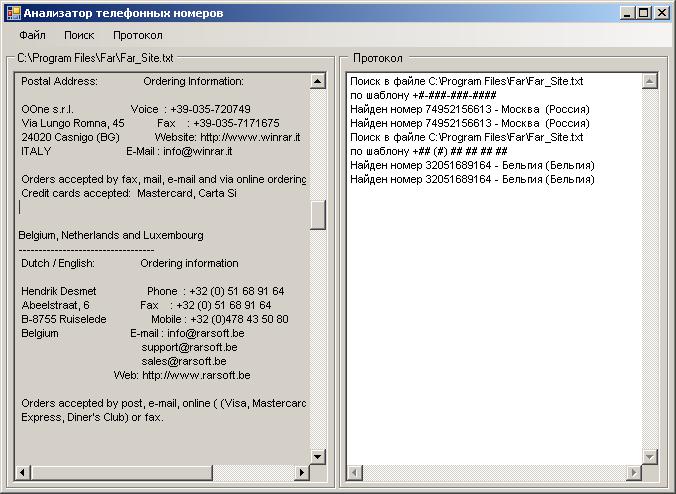This screenshot has height=494, width=676.
Task: Click the Dutch / English: label
Action: point(58,263)
